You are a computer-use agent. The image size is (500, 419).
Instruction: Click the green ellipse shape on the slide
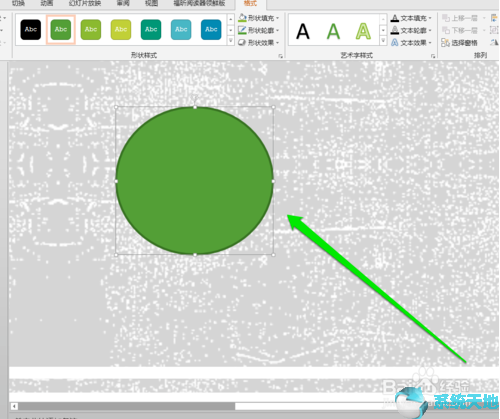click(195, 181)
